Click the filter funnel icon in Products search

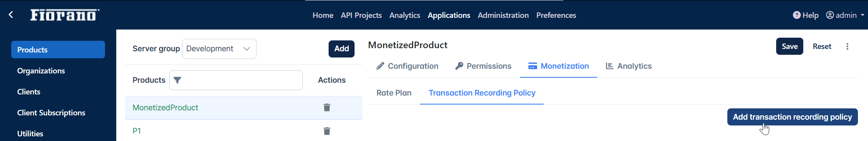tap(177, 80)
